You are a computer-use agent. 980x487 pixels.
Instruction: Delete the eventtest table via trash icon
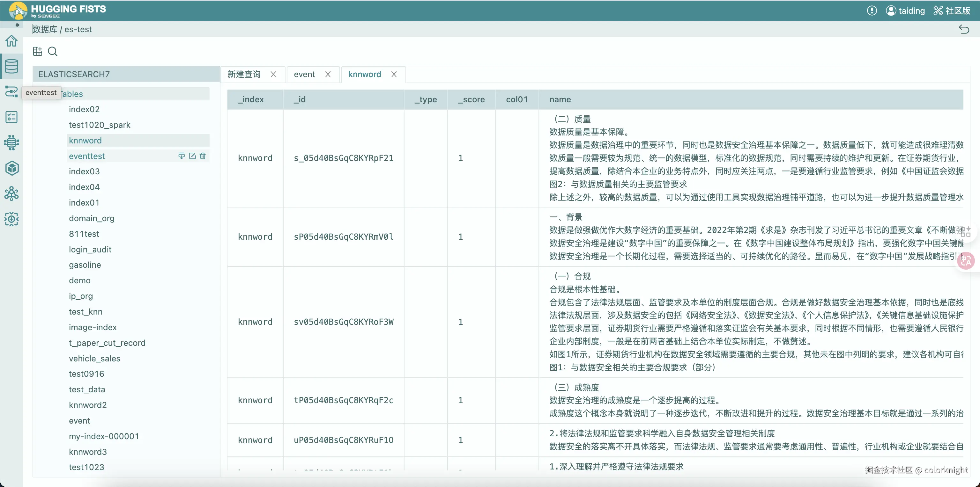pyautogui.click(x=203, y=156)
